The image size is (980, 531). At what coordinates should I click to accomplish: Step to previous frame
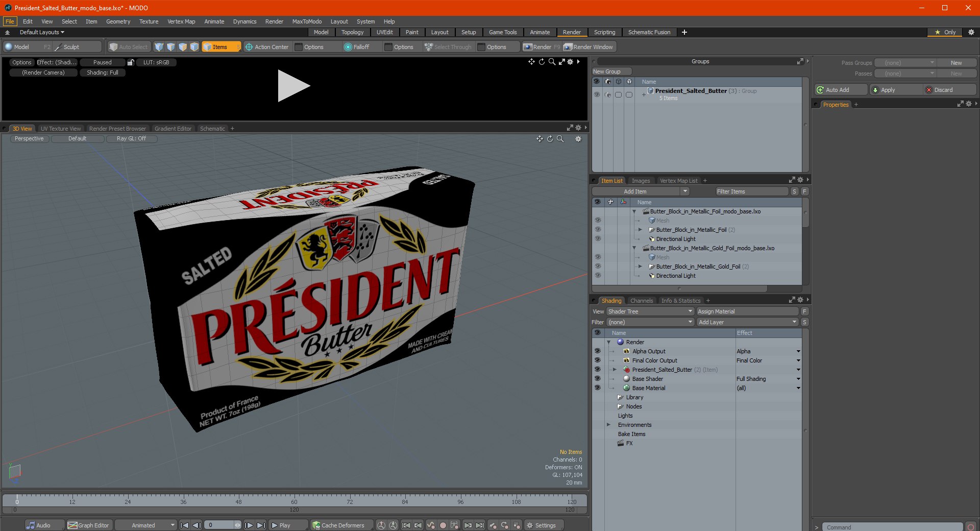[197, 525]
